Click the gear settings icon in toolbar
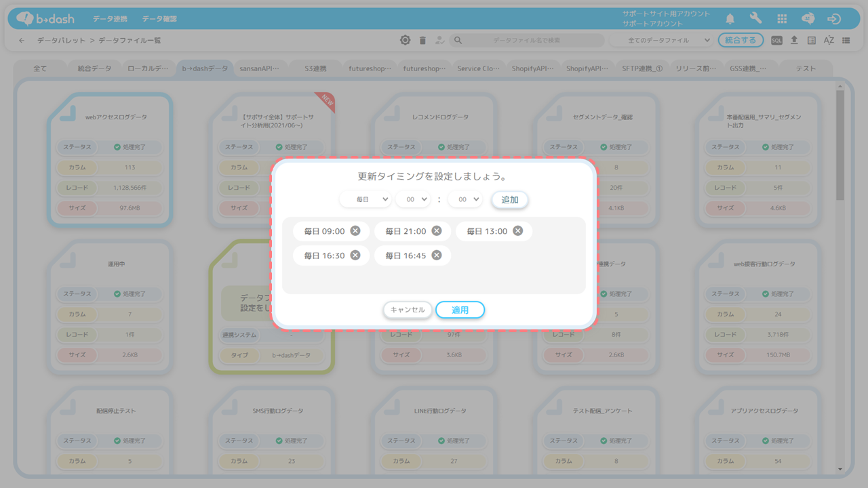 click(405, 41)
